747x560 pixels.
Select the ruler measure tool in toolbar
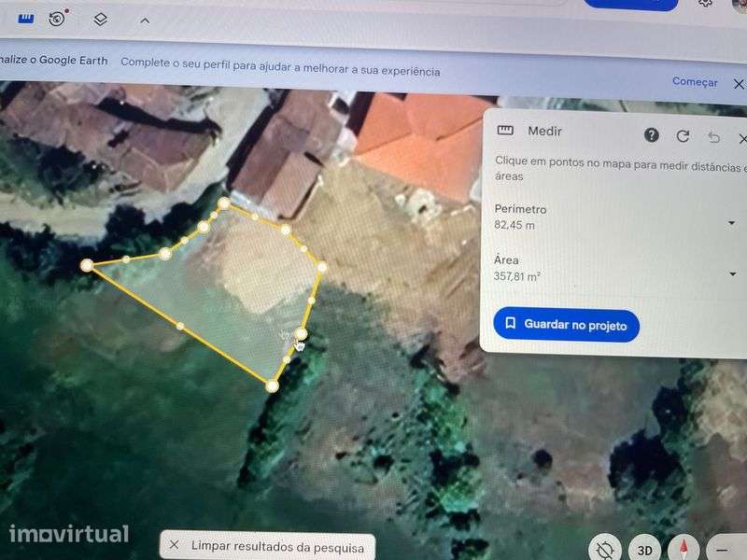tap(26, 19)
